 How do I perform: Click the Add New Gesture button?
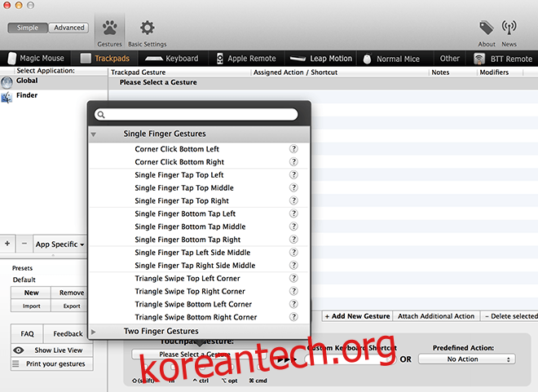click(357, 316)
